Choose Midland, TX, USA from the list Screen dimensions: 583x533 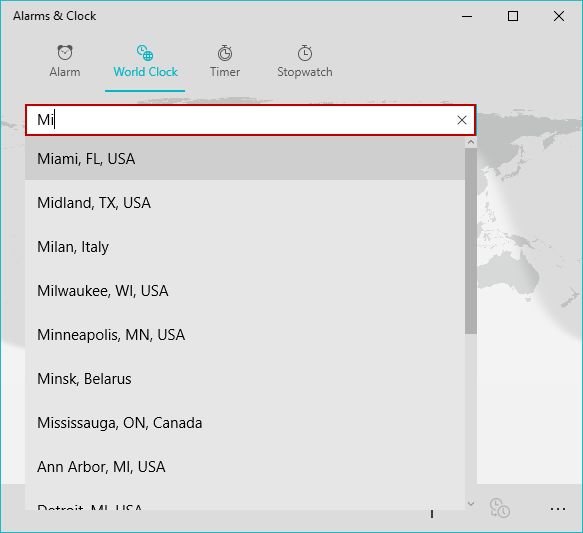click(x=245, y=203)
